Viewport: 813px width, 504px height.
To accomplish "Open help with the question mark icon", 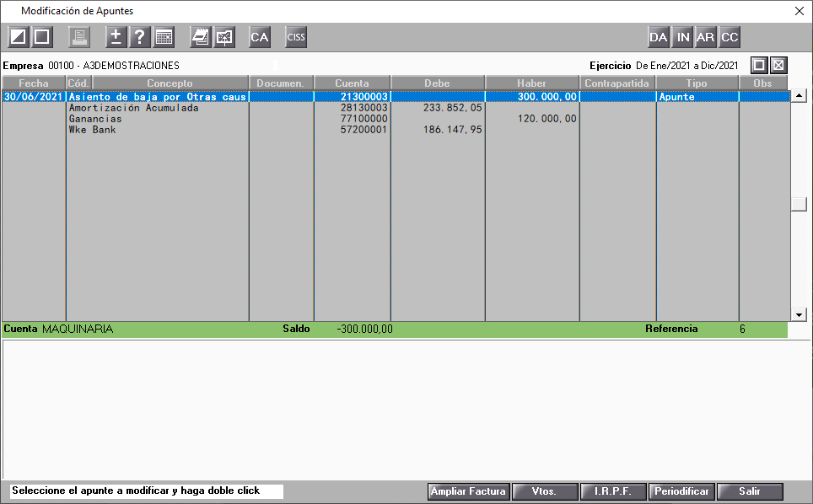I will click(x=140, y=37).
